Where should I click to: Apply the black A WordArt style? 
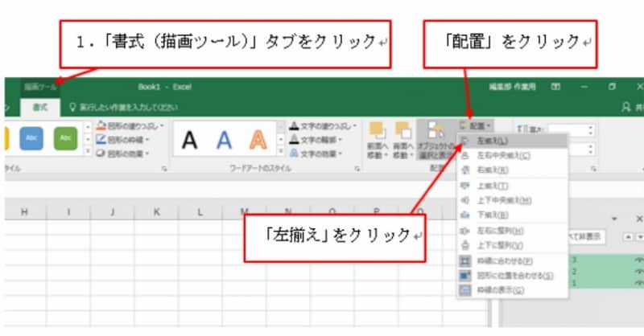point(189,140)
